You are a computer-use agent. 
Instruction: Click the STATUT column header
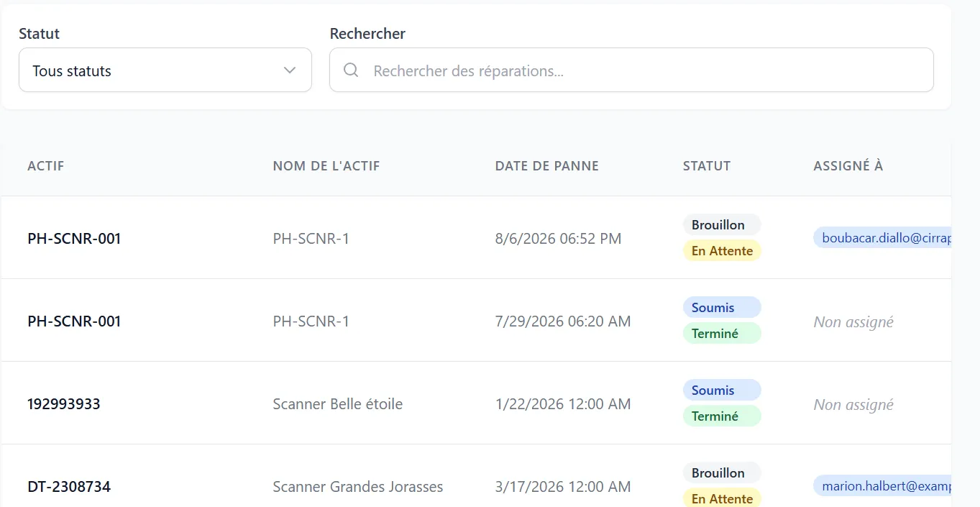click(x=707, y=166)
